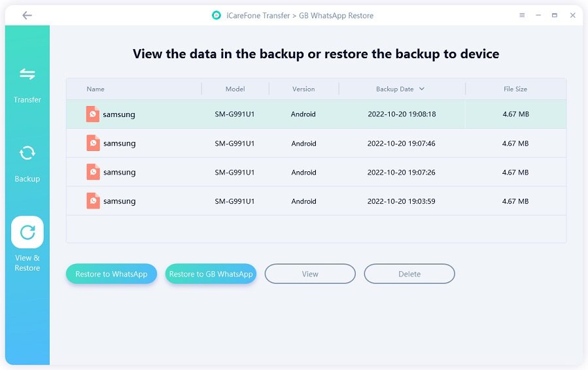The width and height of the screenshot is (588, 370).
Task: Click WhatsApp file icon of 19:07:26 backup
Action: 93,172
